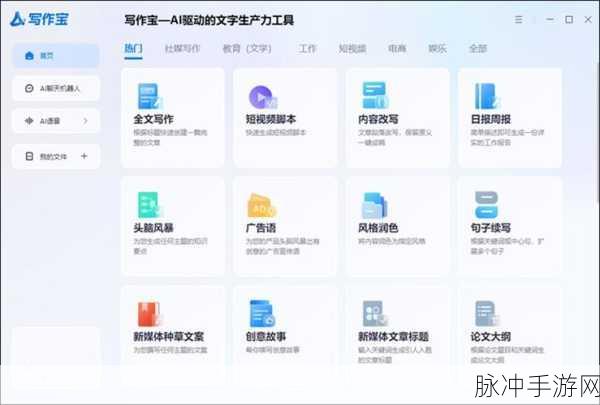Open the 内容改写 tool icon
Image resolution: width=600 pixels, height=405 pixels.
point(375,95)
